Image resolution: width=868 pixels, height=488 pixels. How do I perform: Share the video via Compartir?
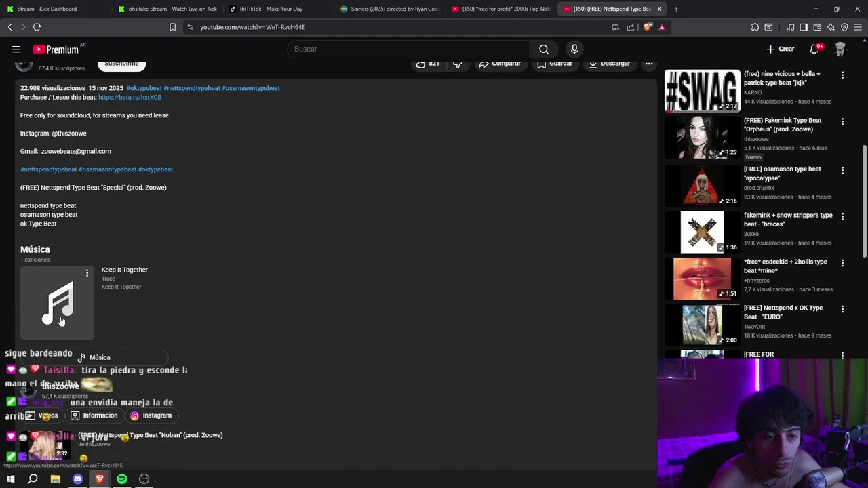pos(500,64)
